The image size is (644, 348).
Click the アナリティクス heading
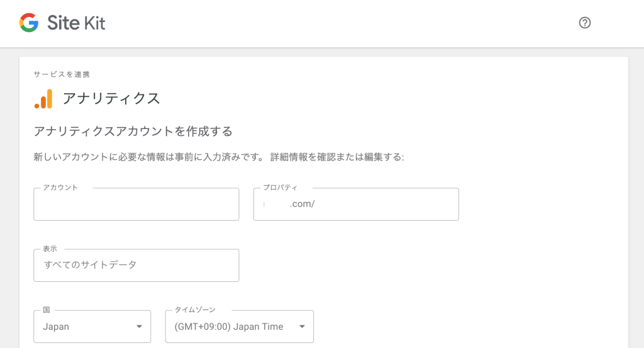(x=111, y=99)
